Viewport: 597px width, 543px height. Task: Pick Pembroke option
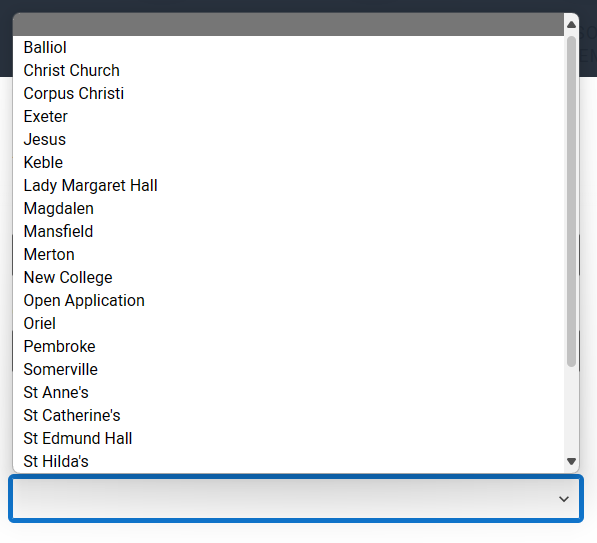coord(288,347)
